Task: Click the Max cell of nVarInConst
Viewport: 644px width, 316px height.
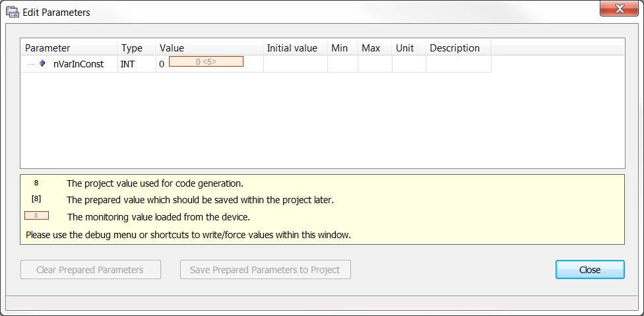Action: pos(375,64)
